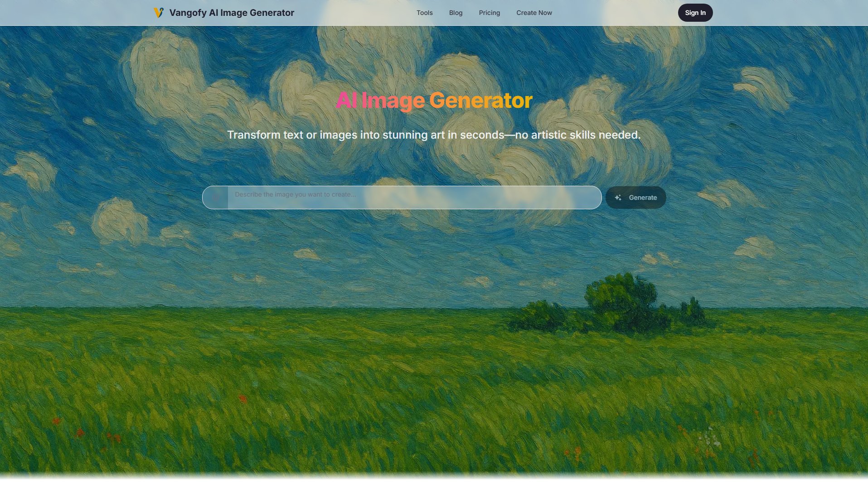This screenshot has height=482, width=868.
Task: Click the "Transform text or images" tagline text
Action: (x=434, y=135)
